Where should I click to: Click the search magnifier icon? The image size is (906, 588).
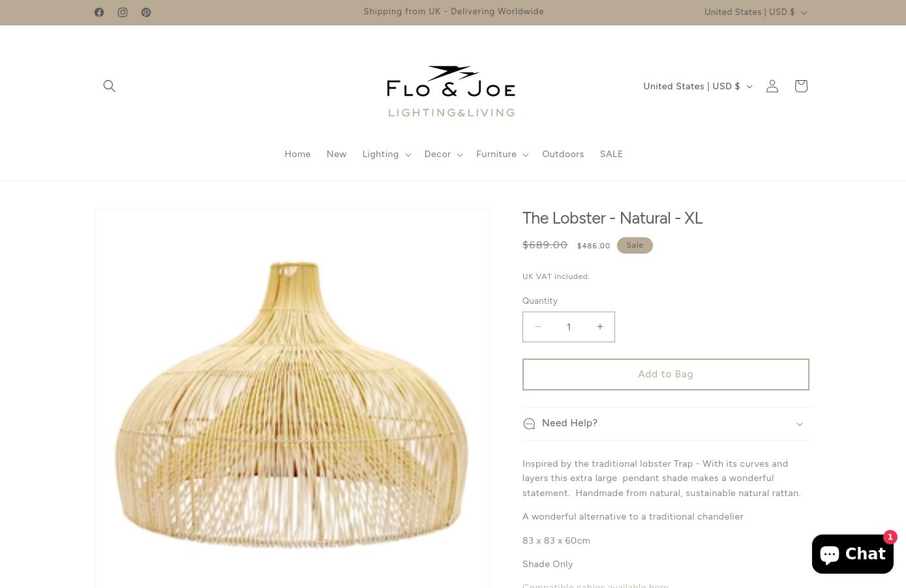point(110,86)
